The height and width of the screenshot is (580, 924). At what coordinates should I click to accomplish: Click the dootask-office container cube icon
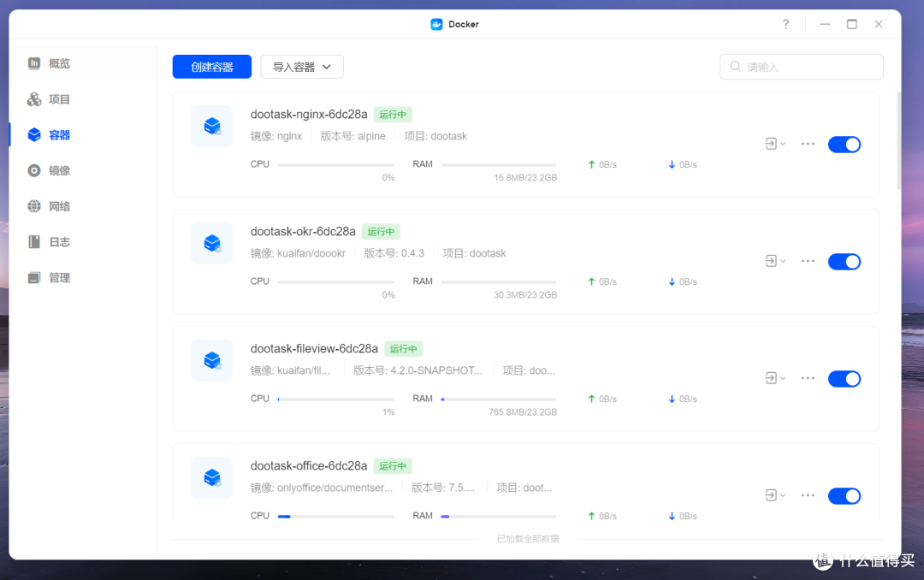211,477
